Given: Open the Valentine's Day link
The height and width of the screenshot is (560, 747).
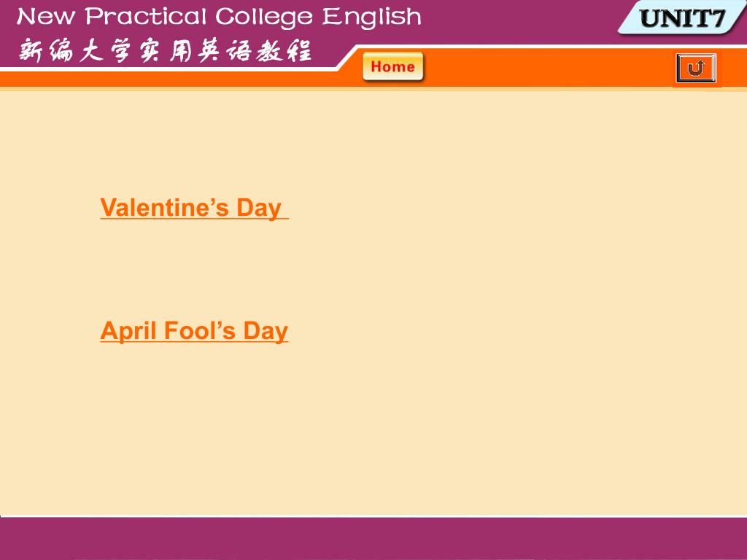Looking at the screenshot, I should tap(194, 208).
